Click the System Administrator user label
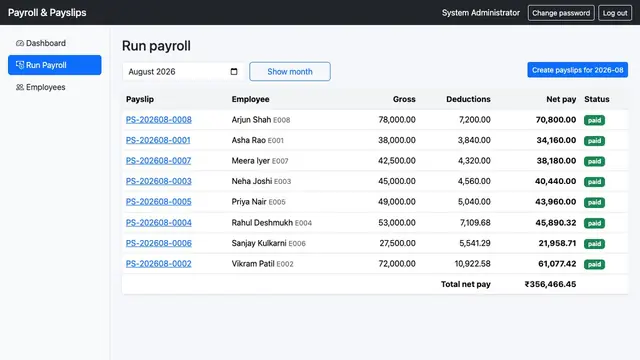The width and height of the screenshot is (640, 360). click(x=481, y=13)
